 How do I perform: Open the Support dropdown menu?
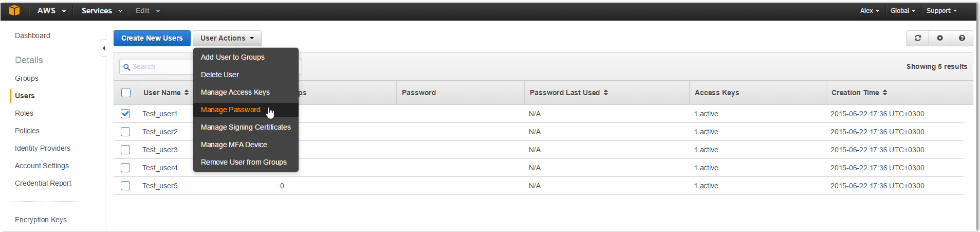click(x=941, y=10)
